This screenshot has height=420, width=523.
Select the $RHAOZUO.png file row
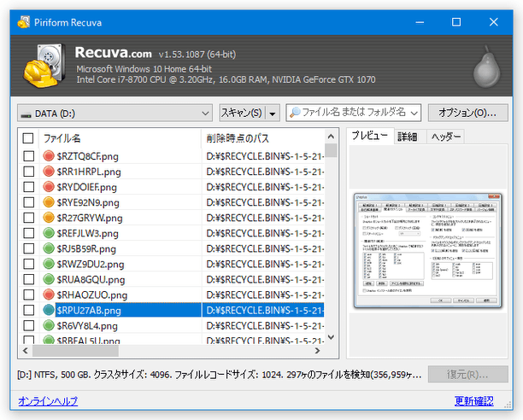coord(171,295)
